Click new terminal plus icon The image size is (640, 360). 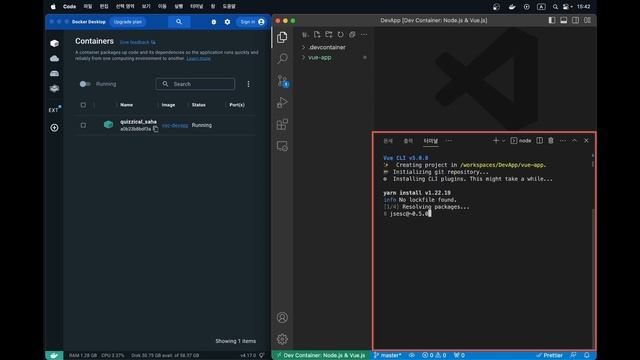click(496, 140)
